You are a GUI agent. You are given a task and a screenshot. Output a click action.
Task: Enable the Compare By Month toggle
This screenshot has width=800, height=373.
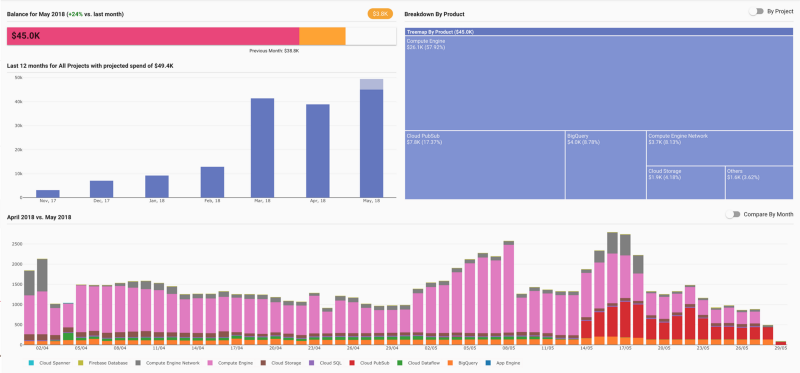(733, 215)
